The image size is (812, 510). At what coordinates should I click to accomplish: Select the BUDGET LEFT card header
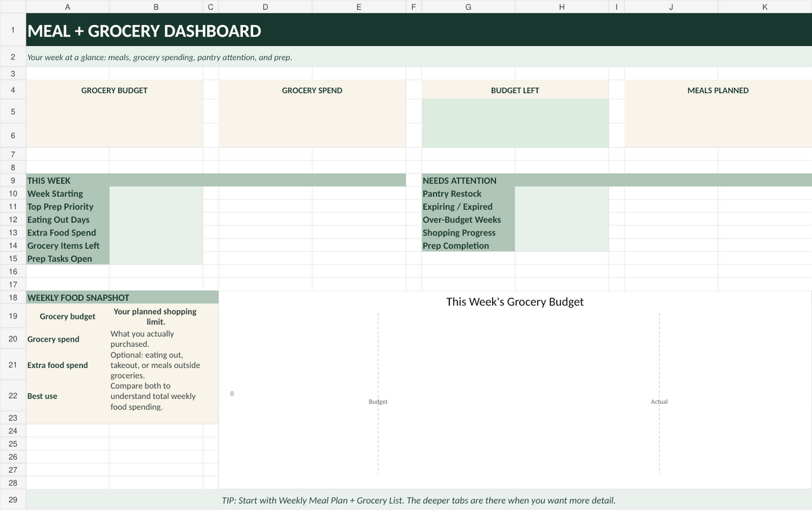[x=515, y=90]
